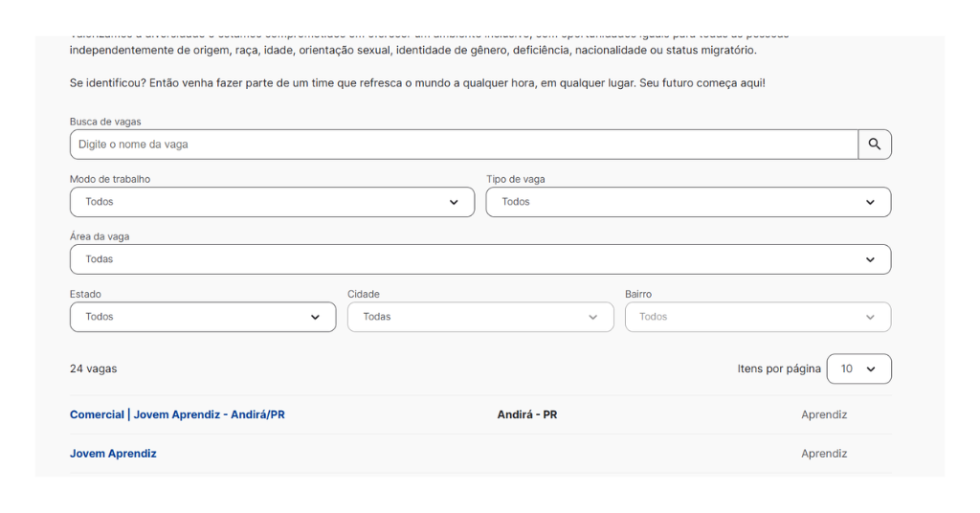Click the magnifying glass search button

click(x=874, y=145)
